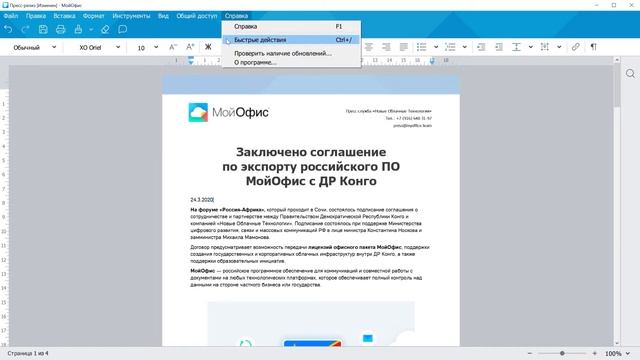Choose 'Справка' F1 entry in dropdown
Image resolution: width=640 pixels, height=360 pixels.
291,27
